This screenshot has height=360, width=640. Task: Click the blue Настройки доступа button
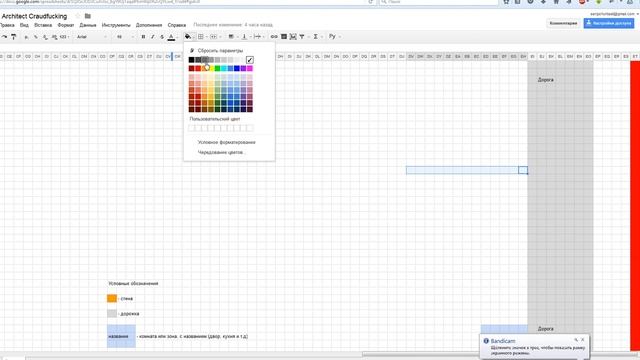click(609, 23)
